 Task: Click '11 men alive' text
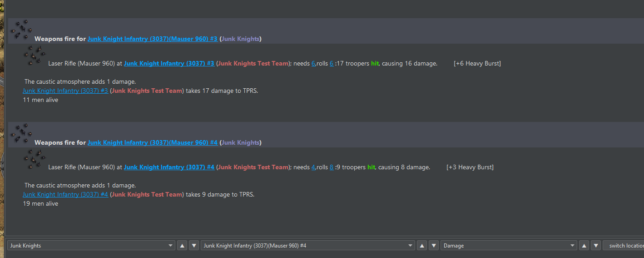click(40, 100)
